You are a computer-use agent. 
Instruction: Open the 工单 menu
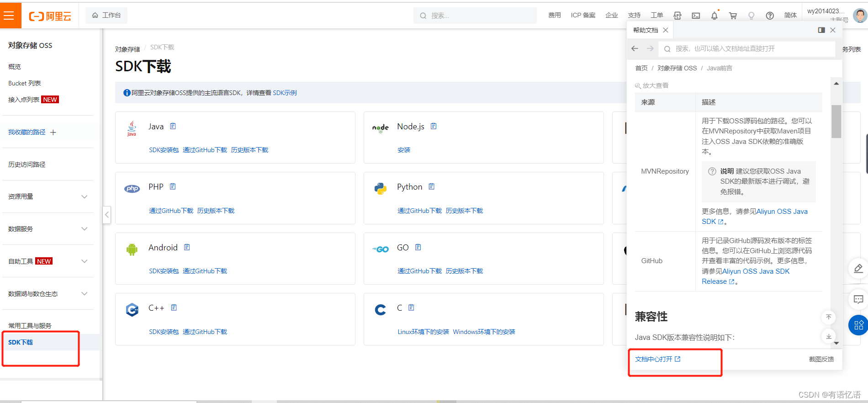[656, 15]
